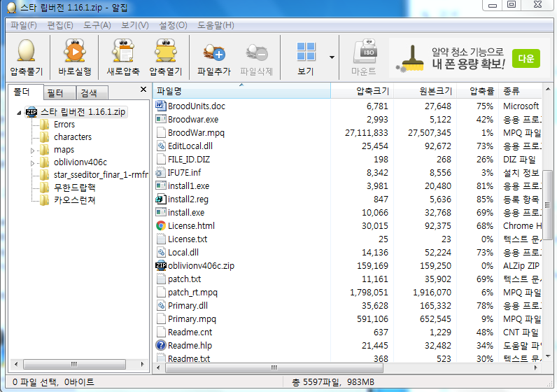
Task: Select the 카오스런쳐 folder
Action: pyautogui.click(x=75, y=200)
